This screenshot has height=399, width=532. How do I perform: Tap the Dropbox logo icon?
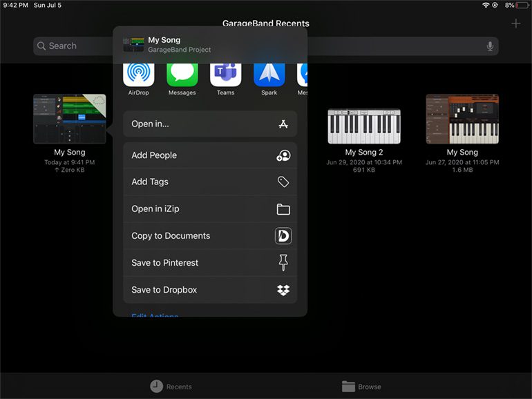[283, 290]
